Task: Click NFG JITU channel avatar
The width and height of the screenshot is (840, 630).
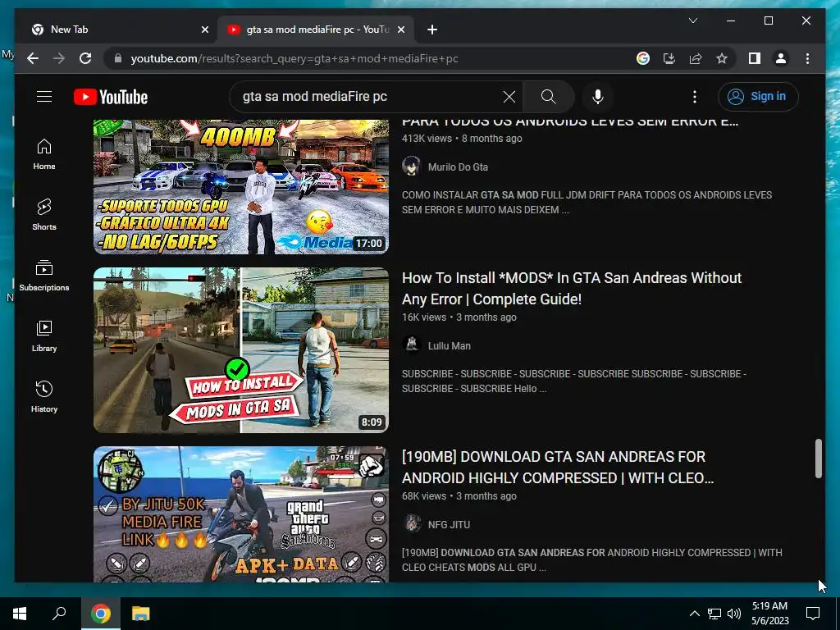Action: pos(412,524)
